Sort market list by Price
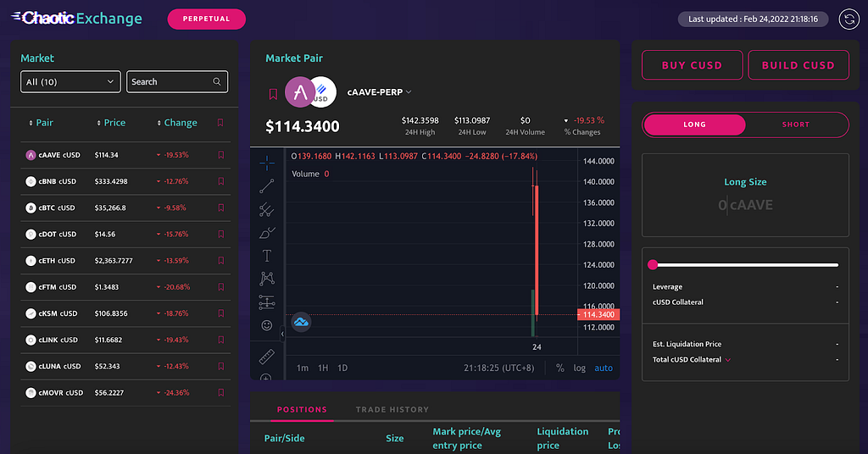The height and width of the screenshot is (454, 868). (x=111, y=123)
